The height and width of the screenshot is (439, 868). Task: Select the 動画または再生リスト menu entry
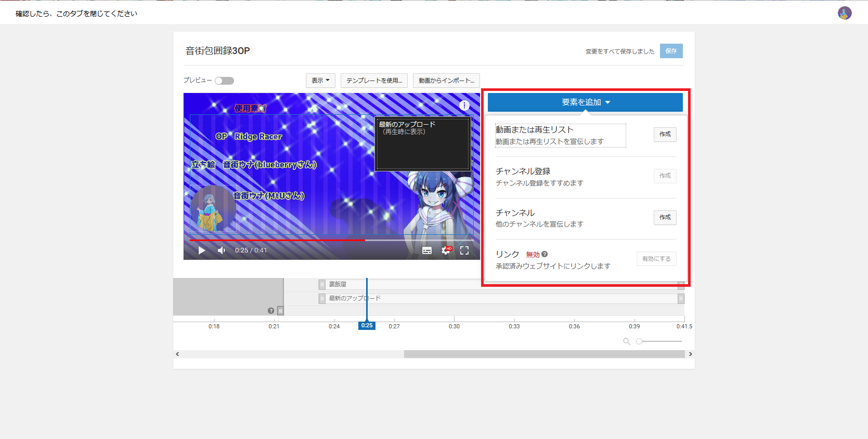coord(560,136)
